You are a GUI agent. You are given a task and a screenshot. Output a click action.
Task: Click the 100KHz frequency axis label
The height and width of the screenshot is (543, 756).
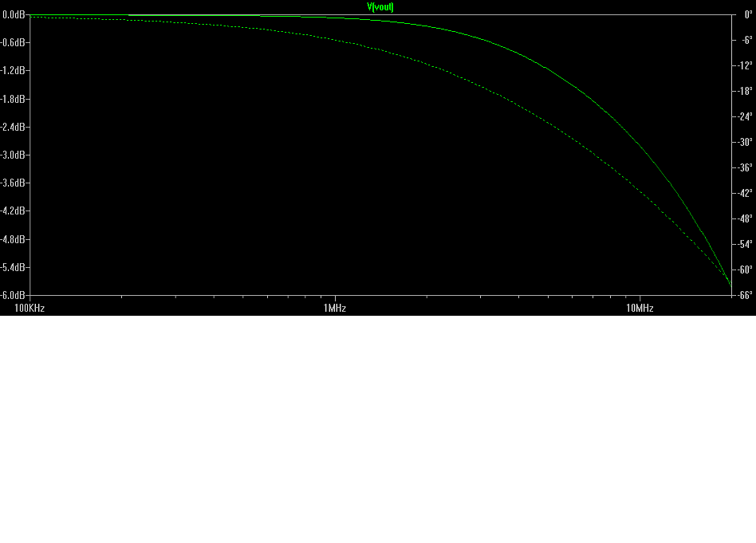pyautogui.click(x=30, y=308)
